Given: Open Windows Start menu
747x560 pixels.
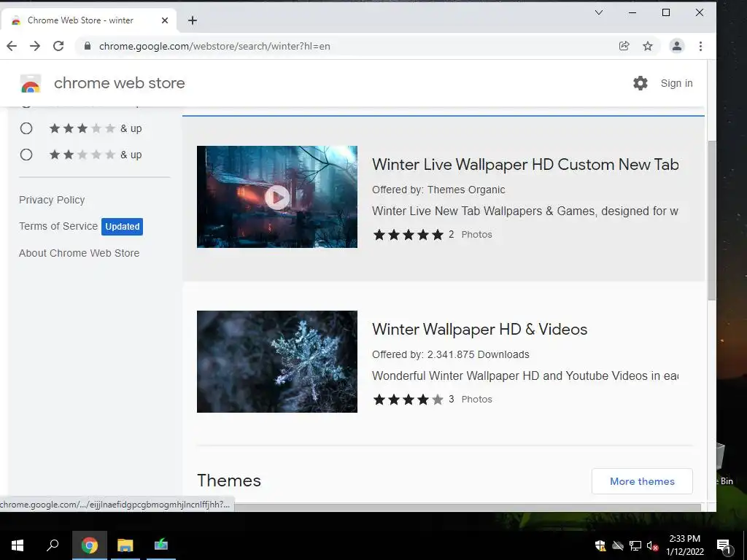Looking at the screenshot, I should [18, 545].
